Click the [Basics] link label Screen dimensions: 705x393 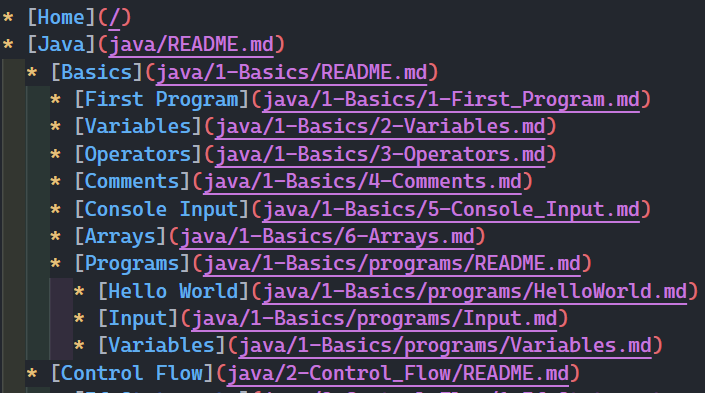point(97,72)
